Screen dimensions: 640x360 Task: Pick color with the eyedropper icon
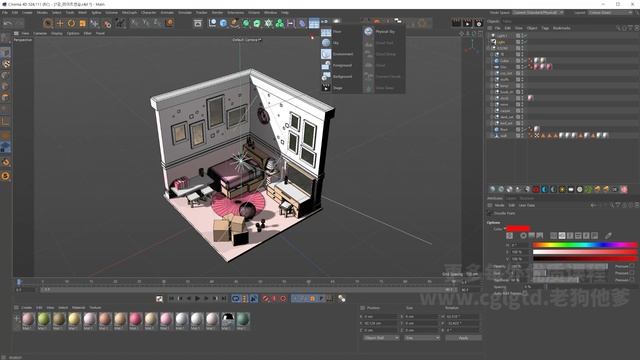click(x=608, y=236)
